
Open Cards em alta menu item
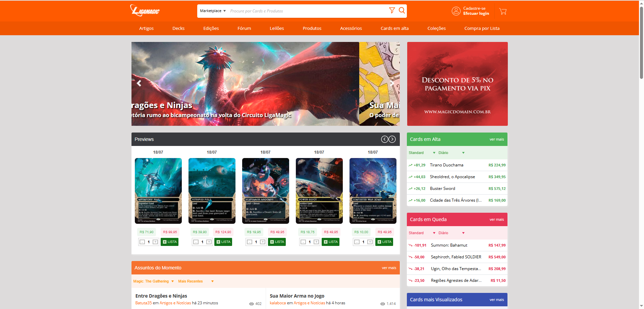(x=394, y=29)
